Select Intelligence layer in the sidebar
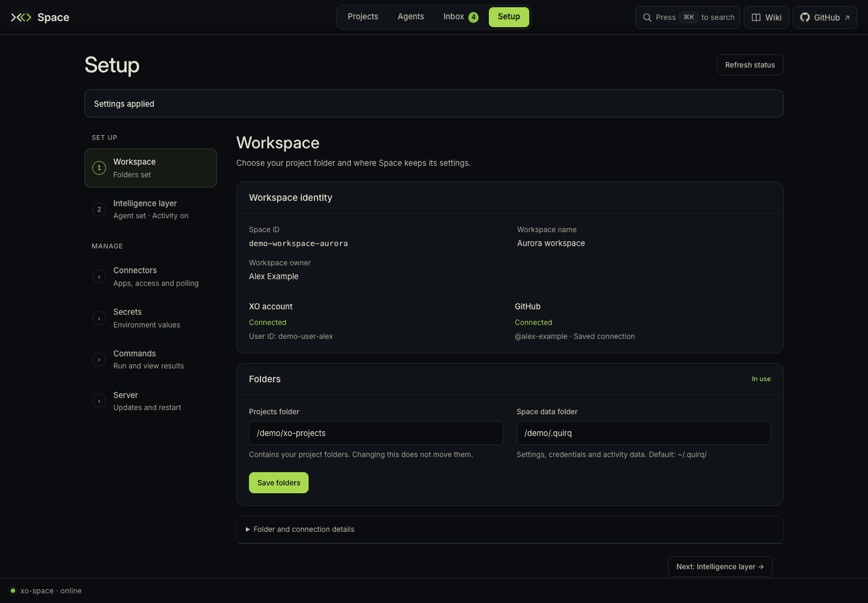This screenshot has width=868, height=603. [151, 209]
